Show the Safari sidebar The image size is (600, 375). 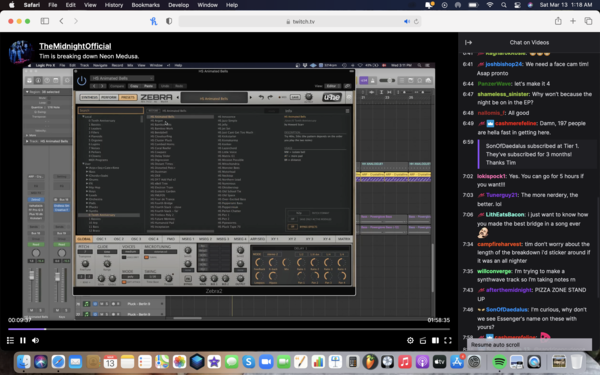pos(45,21)
